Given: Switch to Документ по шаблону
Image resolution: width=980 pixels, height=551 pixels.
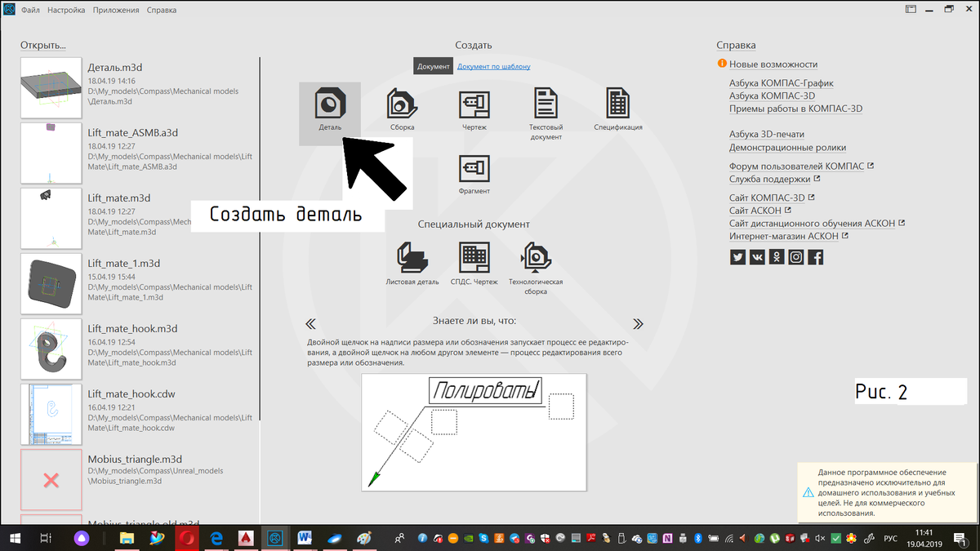Looking at the screenshot, I should coord(494,66).
